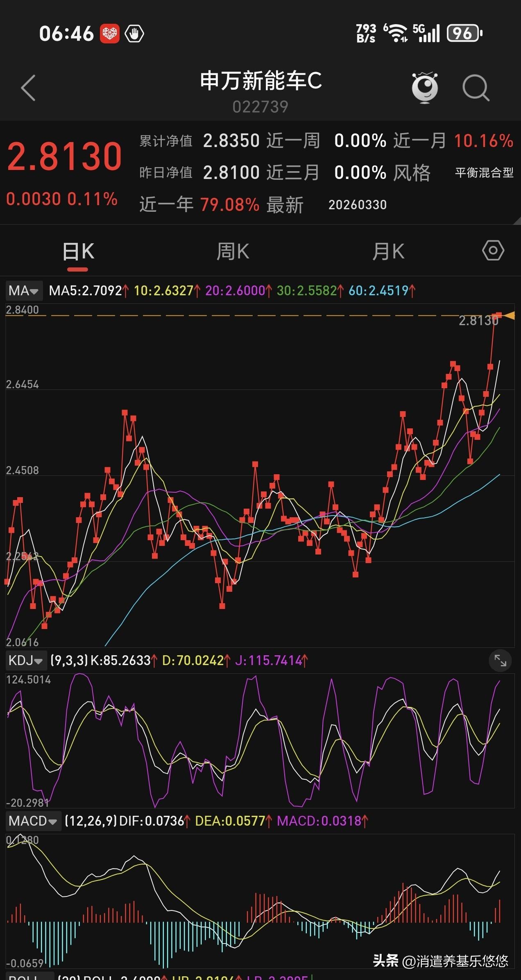This screenshot has height=980, width=521.
Task: Tap the latest price marker 2.8130 on chart
Action: pos(478,321)
